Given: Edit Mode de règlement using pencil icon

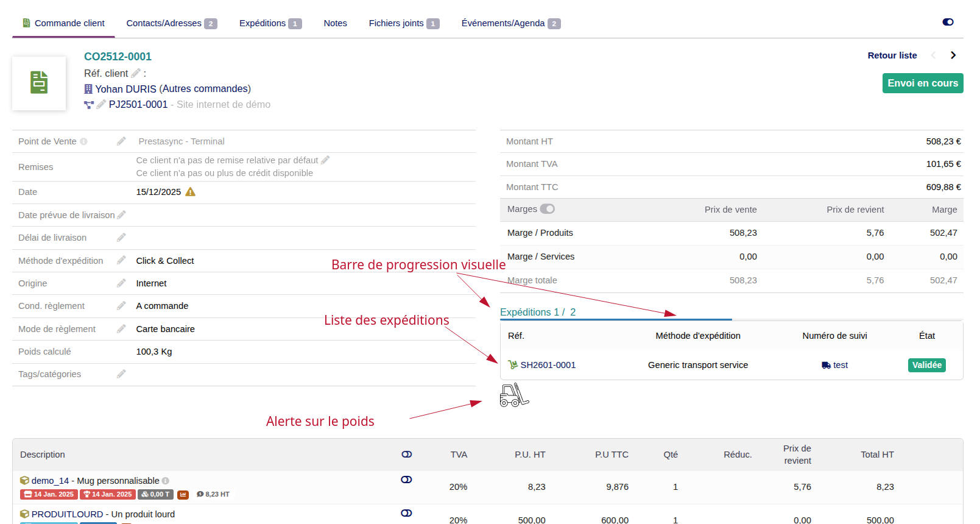Looking at the screenshot, I should 121,329.
